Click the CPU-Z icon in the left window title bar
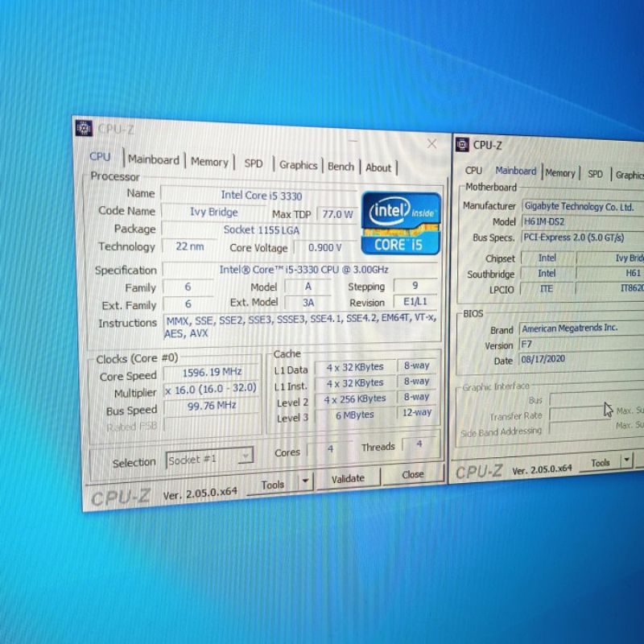This screenshot has height=644, width=644. pyautogui.click(x=84, y=128)
